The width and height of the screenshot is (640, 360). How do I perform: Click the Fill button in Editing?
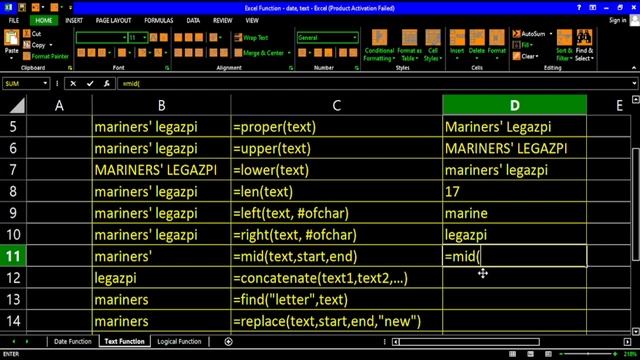[x=523, y=45]
